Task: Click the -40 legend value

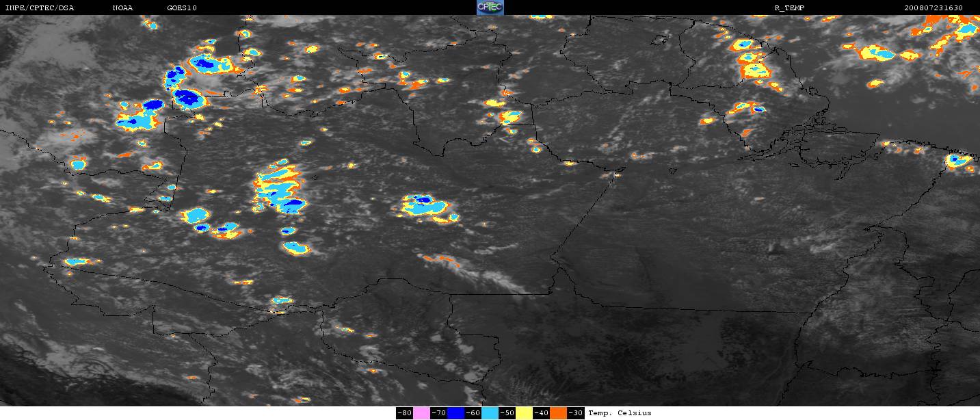Action: pos(541,413)
